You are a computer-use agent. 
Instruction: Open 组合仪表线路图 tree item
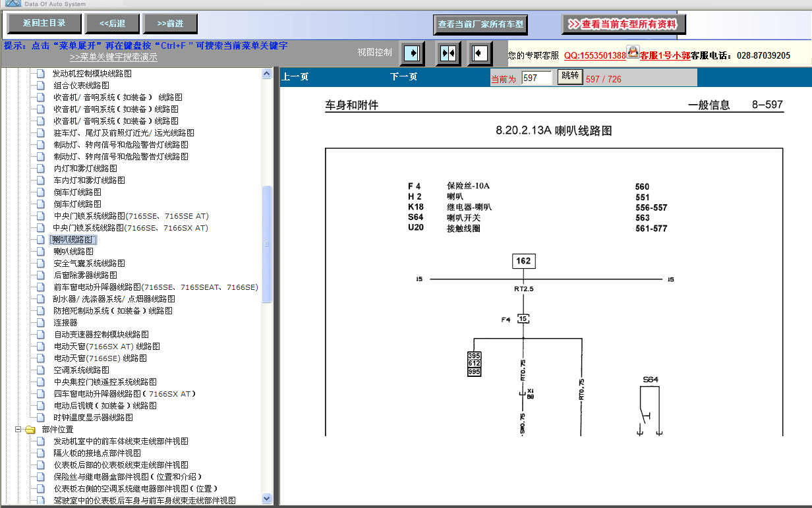coord(81,86)
